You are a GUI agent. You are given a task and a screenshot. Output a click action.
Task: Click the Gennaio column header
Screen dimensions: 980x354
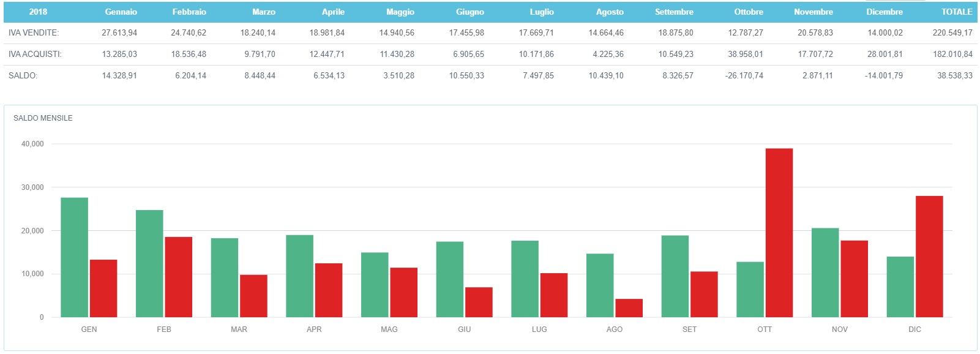point(121,12)
